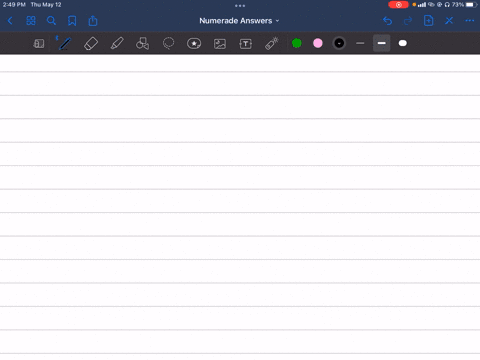Tap the red screen recording indicator
The height and width of the screenshot is (360, 480).
click(x=398, y=5)
